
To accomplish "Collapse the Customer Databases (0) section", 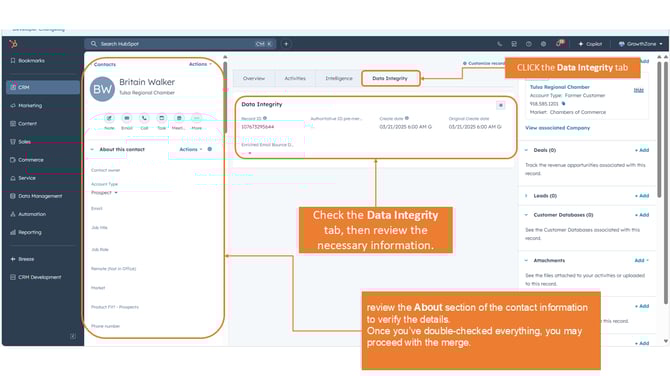I will (x=526, y=215).
